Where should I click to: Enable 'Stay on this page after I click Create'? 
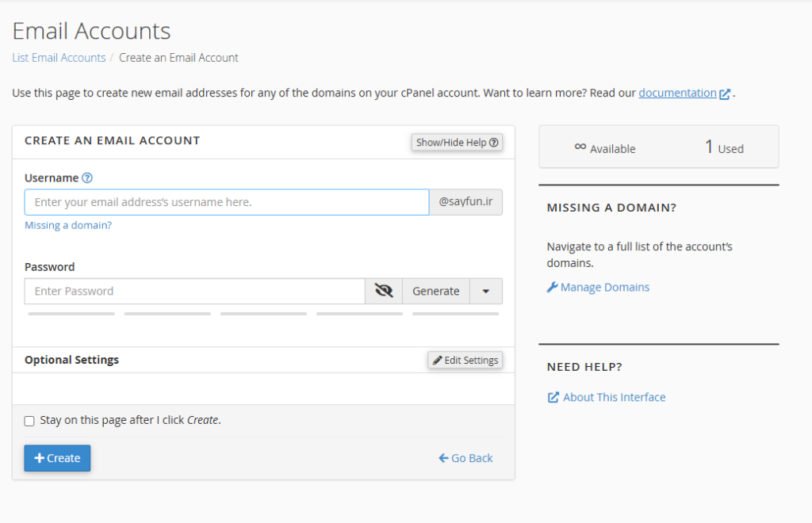[x=29, y=421]
